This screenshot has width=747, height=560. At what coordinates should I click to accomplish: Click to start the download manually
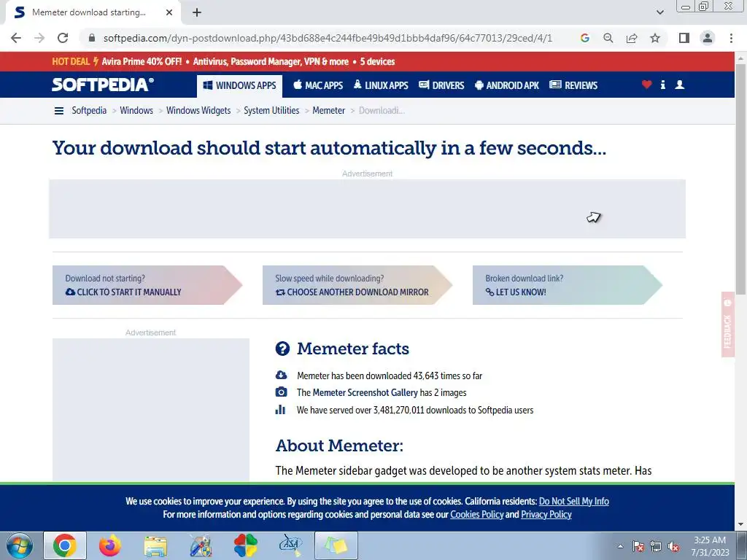pyautogui.click(x=147, y=285)
